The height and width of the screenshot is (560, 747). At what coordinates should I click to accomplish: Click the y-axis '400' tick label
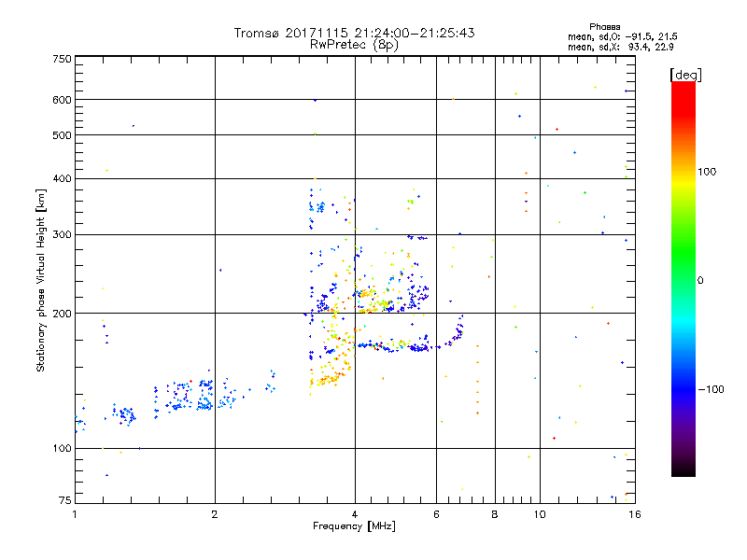(x=62, y=178)
